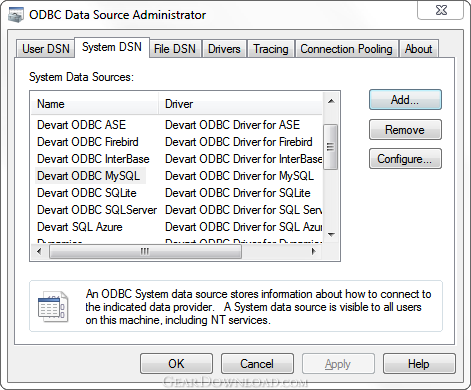Viewport: 471px width, 390px height.
Task: Click the horizontal scrollbar thumb
Action: coord(145,251)
